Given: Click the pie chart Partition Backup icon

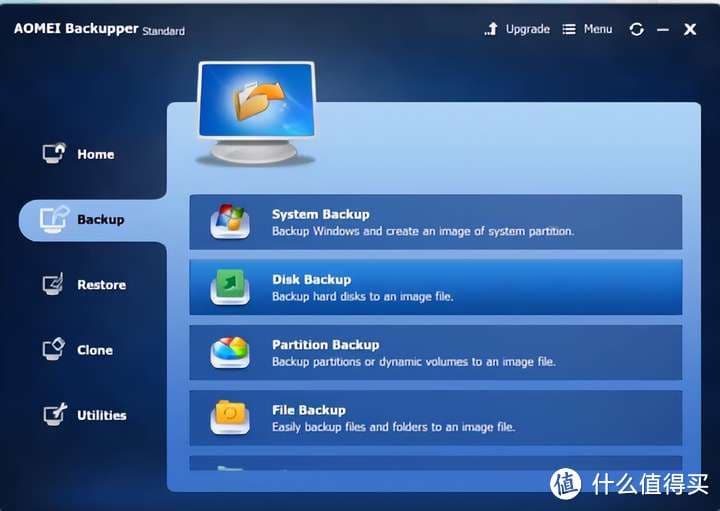Looking at the screenshot, I should pos(230,352).
